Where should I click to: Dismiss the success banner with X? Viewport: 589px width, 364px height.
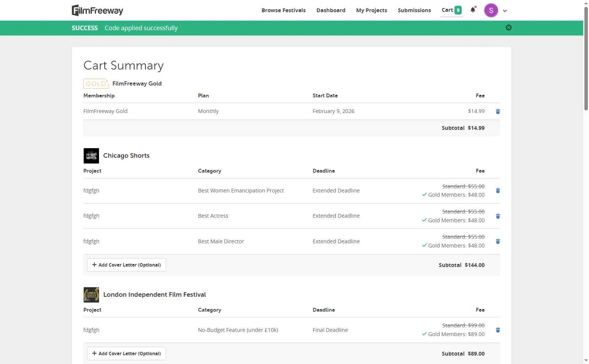[509, 28]
